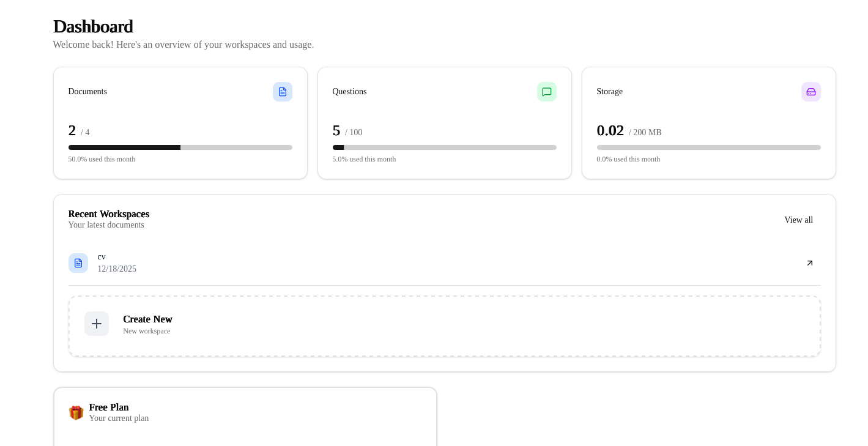The image size is (868, 446).
Task: Click the cv workspace document icon
Action: click(78, 263)
